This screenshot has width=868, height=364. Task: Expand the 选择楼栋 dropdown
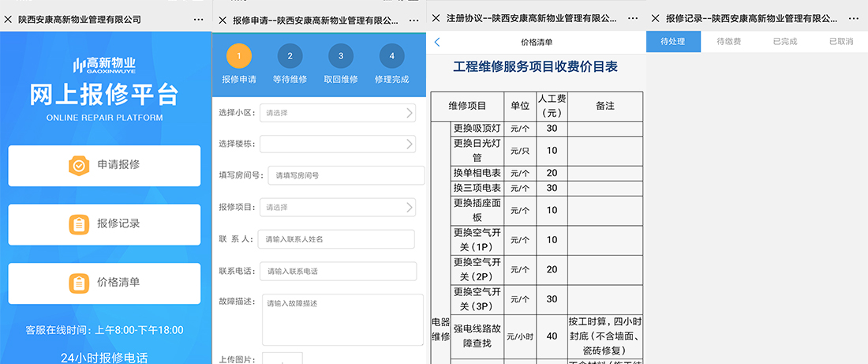(x=338, y=144)
